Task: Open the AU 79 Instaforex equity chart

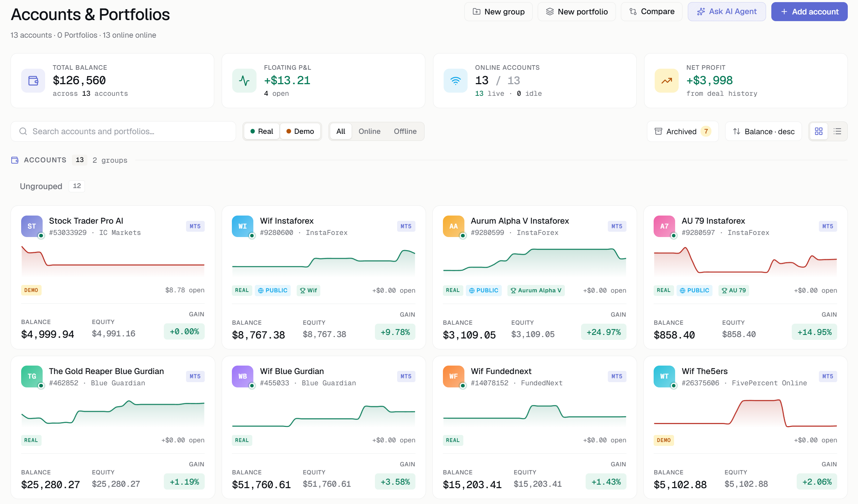Action: [745, 261]
